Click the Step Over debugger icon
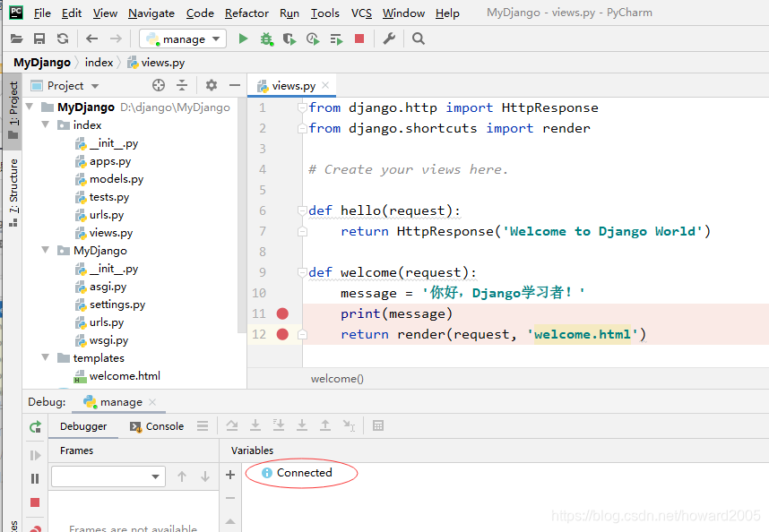The width and height of the screenshot is (769, 532). [232, 425]
